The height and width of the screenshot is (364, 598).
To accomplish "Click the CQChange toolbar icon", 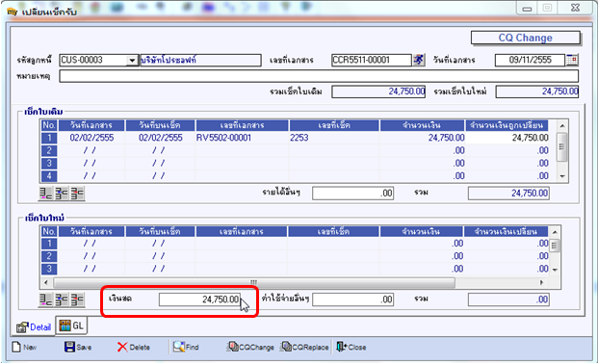I will [233, 347].
